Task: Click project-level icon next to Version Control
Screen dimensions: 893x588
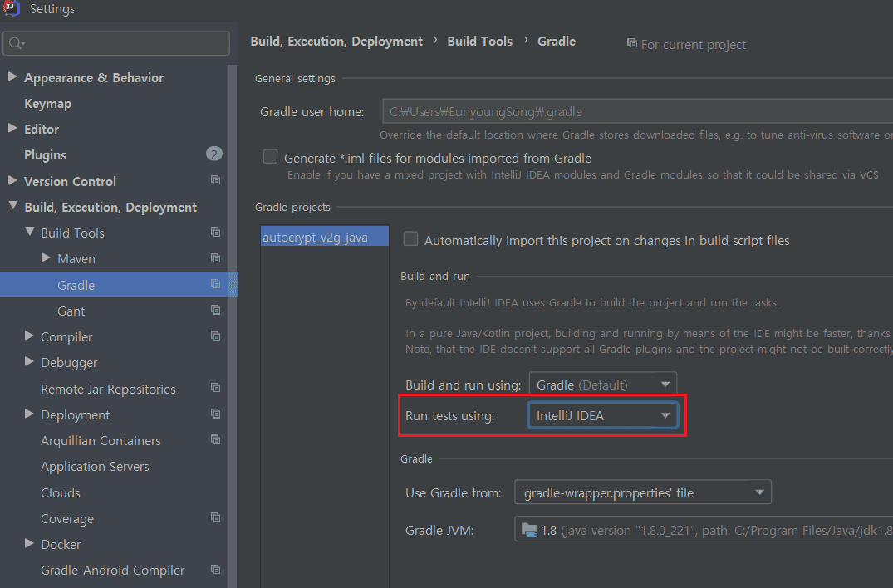Action: point(215,181)
